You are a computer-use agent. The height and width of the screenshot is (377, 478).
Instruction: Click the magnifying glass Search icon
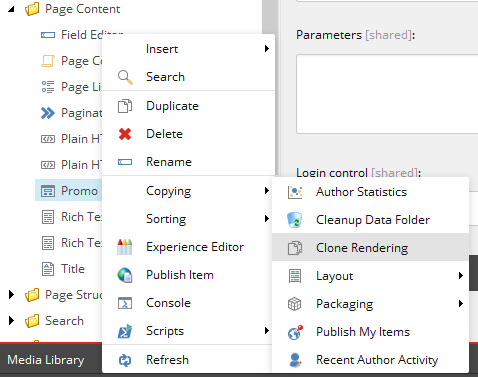(x=125, y=77)
